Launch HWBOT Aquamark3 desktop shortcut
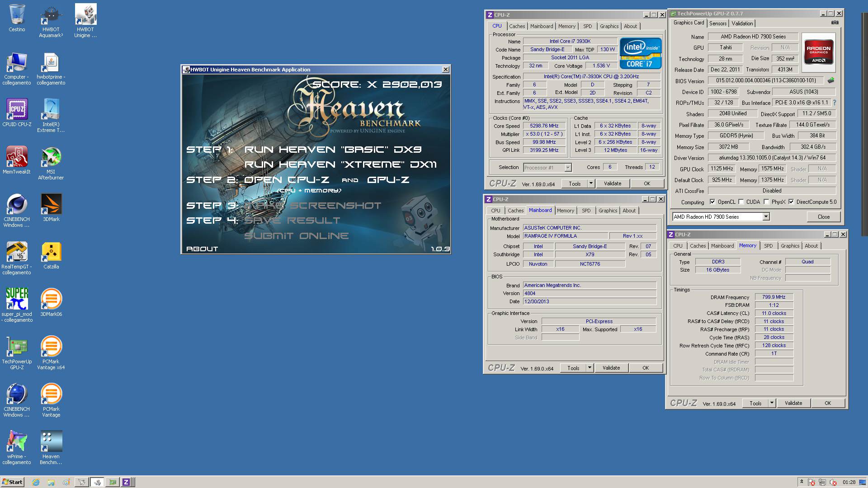 tap(51, 21)
